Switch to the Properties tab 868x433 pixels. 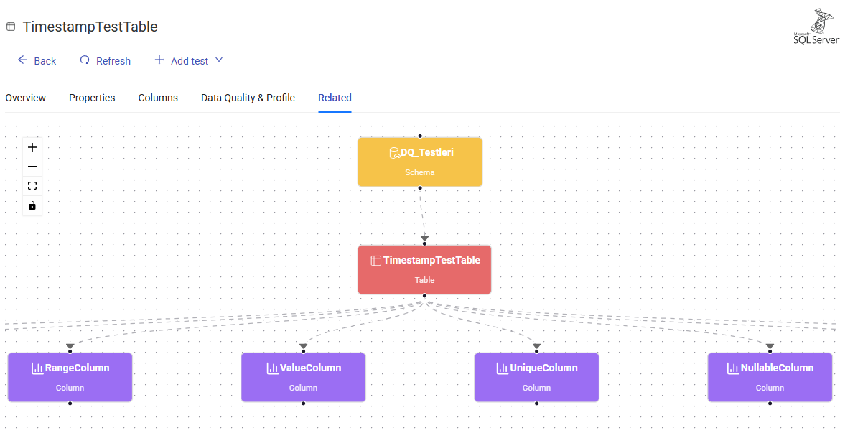coord(92,98)
